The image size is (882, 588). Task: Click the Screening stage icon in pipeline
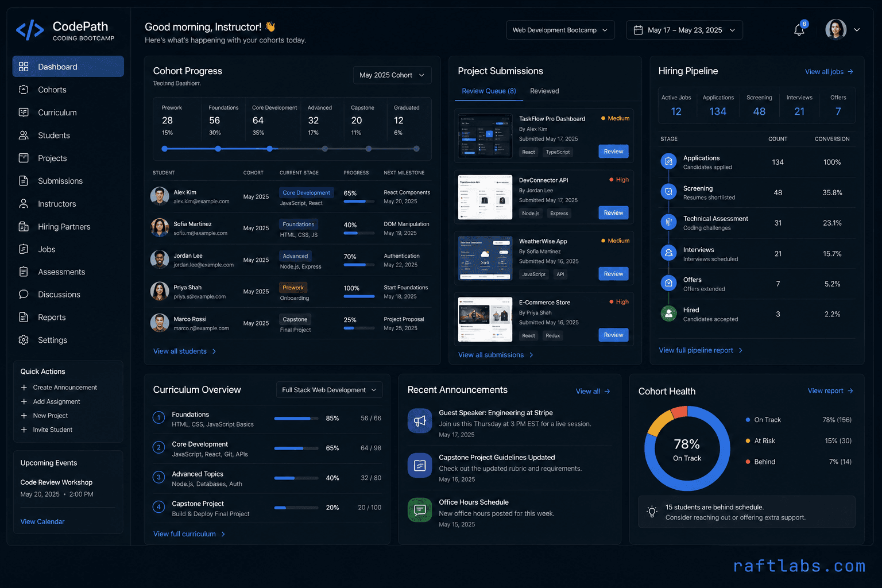point(668,192)
